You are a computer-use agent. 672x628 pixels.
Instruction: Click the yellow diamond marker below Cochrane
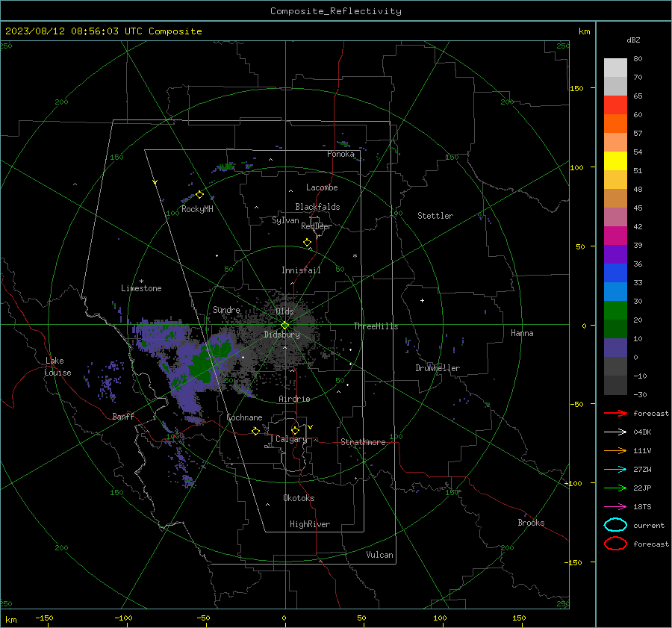[255, 431]
